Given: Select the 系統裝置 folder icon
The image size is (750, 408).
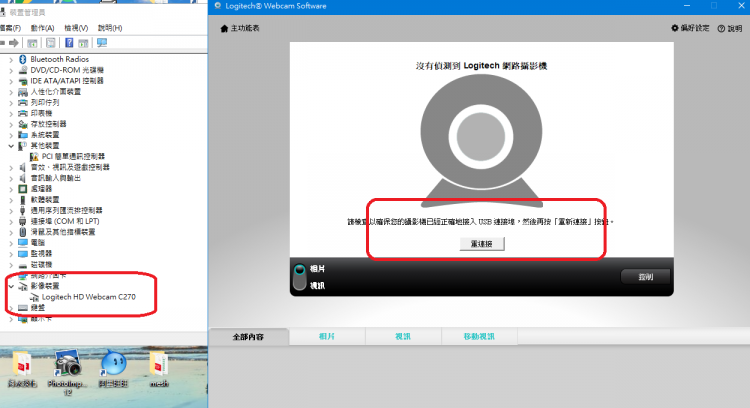Looking at the screenshot, I should coord(22,135).
